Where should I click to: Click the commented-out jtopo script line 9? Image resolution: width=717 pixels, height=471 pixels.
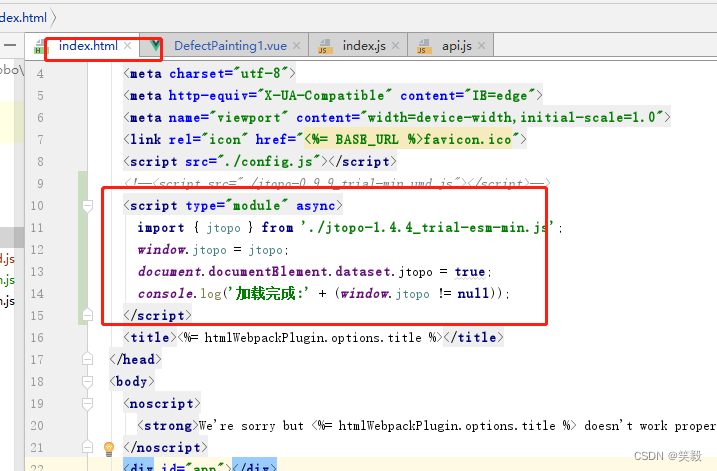(337, 183)
